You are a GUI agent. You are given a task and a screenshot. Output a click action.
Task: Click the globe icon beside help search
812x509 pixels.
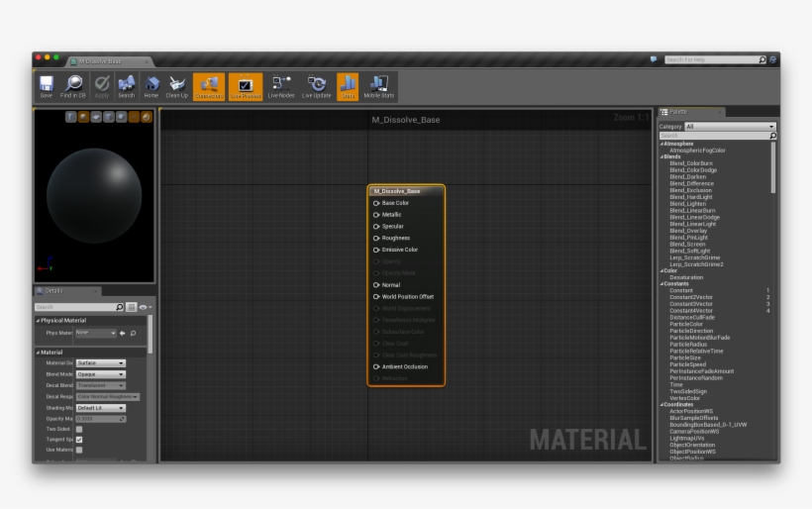pyautogui.click(x=772, y=59)
